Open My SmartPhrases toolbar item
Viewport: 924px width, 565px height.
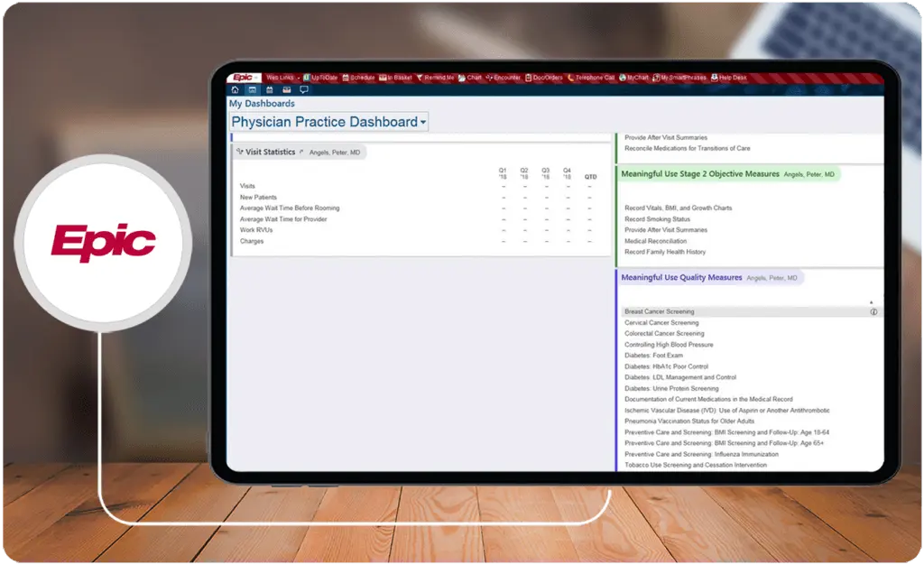pyautogui.click(x=679, y=78)
